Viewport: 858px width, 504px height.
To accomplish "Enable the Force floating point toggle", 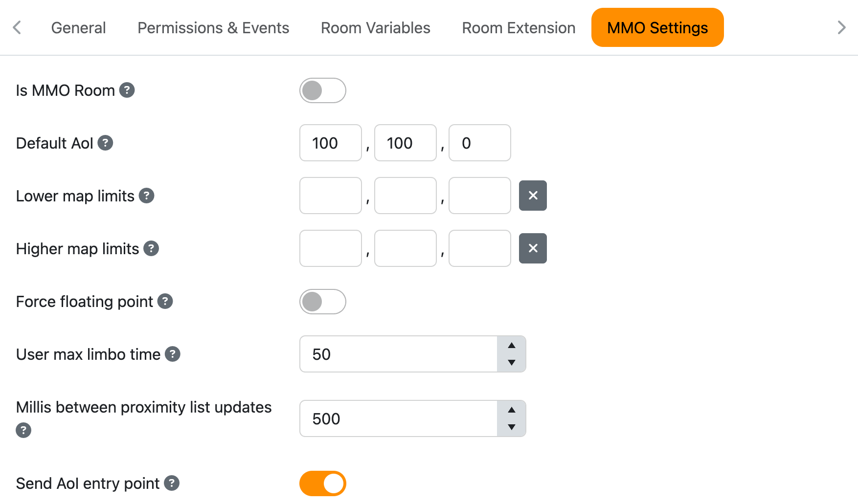I will click(x=323, y=302).
